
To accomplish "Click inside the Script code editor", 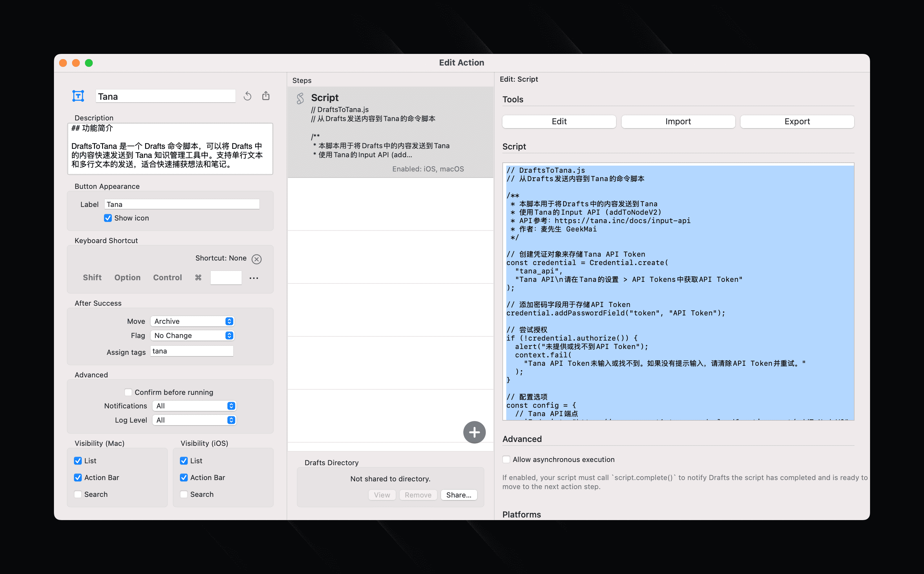I will click(678, 292).
